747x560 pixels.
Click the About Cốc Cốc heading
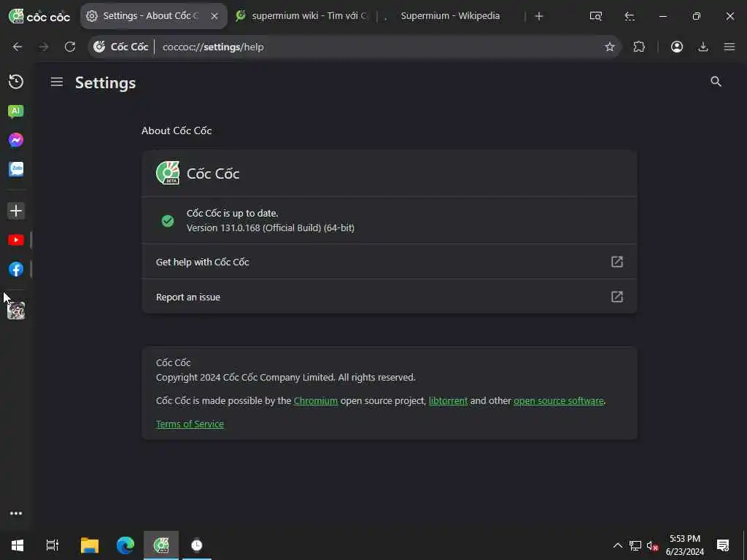click(x=177, y=131)
